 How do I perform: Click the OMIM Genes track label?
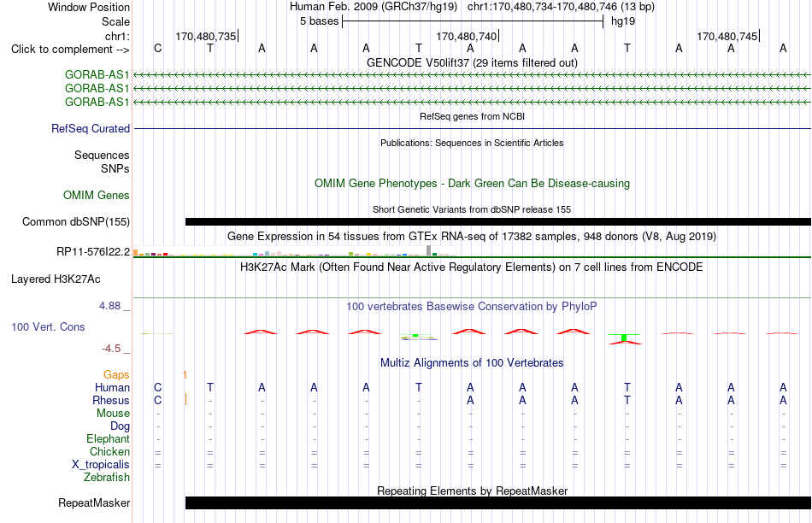click(x=97, y=195)
